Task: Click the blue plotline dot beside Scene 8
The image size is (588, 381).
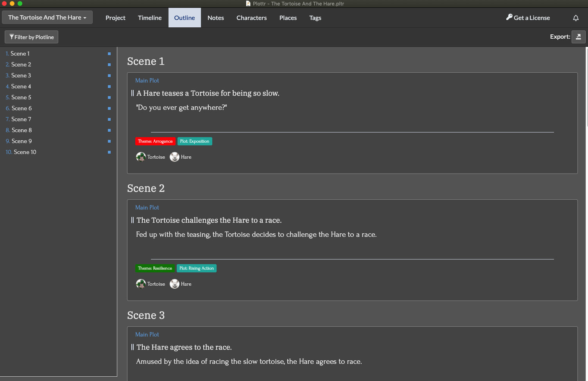Action: click(x=109, y=130)
